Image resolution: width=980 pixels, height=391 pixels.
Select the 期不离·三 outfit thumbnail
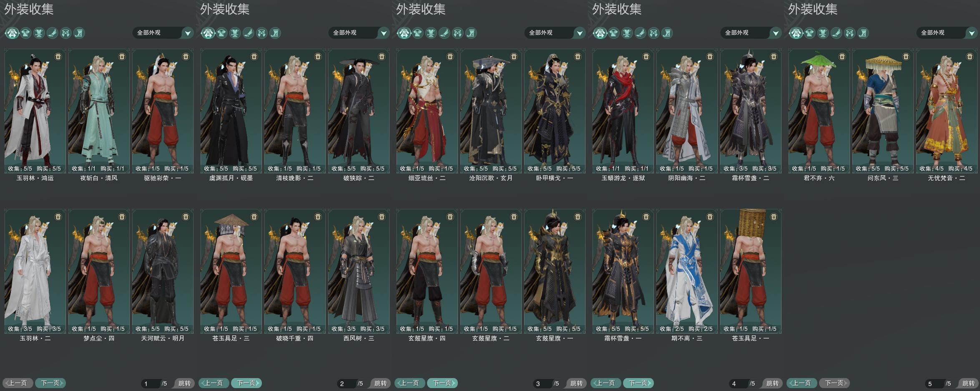[687, 271]
